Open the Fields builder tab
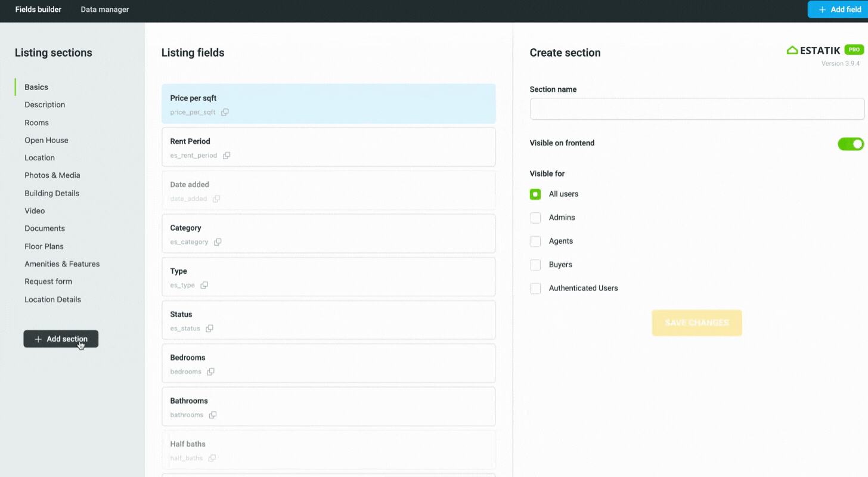 coord(38,10)
